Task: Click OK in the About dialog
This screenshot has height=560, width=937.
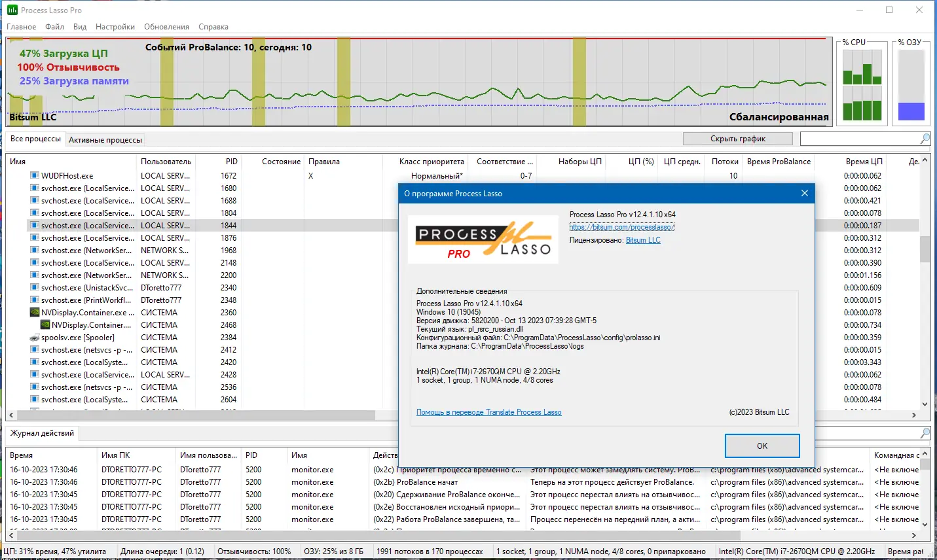Action: 762,446
